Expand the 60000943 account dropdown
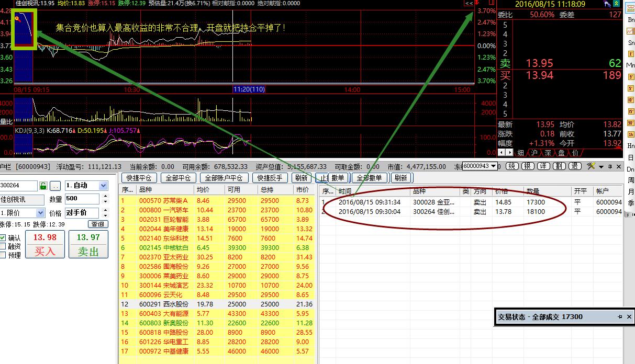Image resolution: width=635 pixels, height=364 pixels. pos(494,166)
